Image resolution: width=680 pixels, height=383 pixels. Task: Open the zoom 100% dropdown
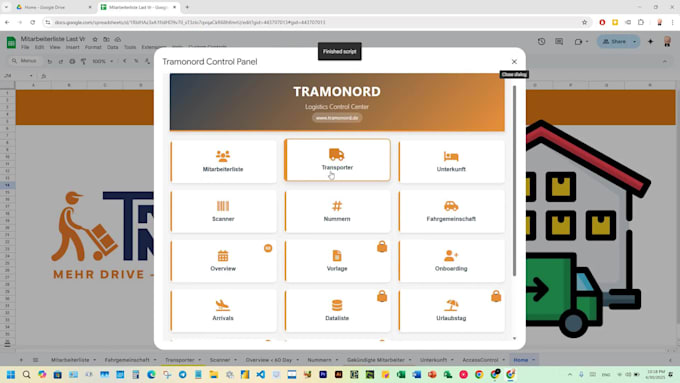point(102,61)
